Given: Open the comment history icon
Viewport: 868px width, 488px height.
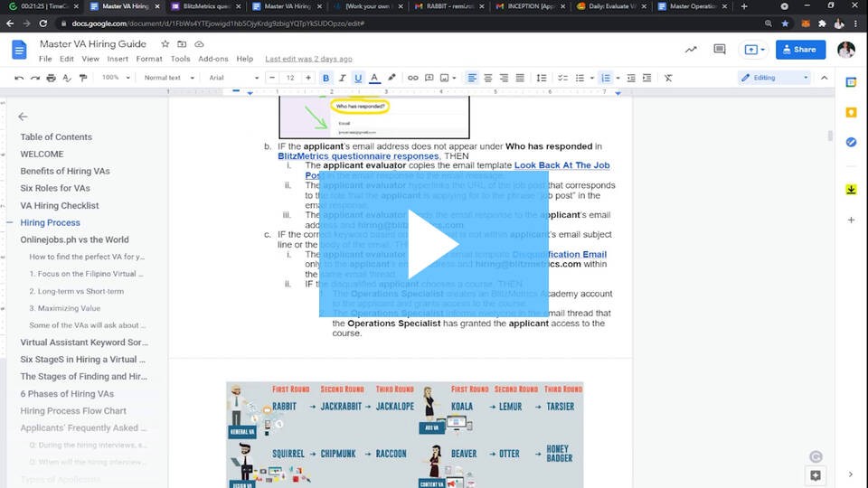Looking at the screenshot, I should [x=720, y=50].
